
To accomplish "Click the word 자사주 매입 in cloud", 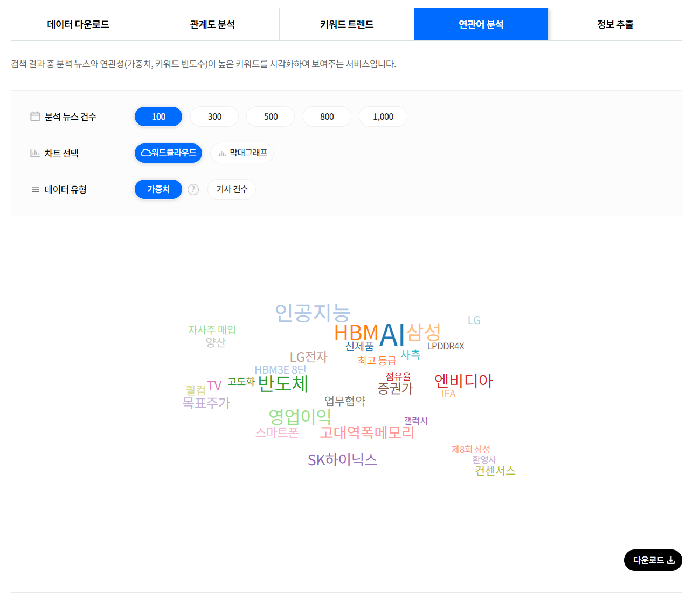I will point(212,329).
